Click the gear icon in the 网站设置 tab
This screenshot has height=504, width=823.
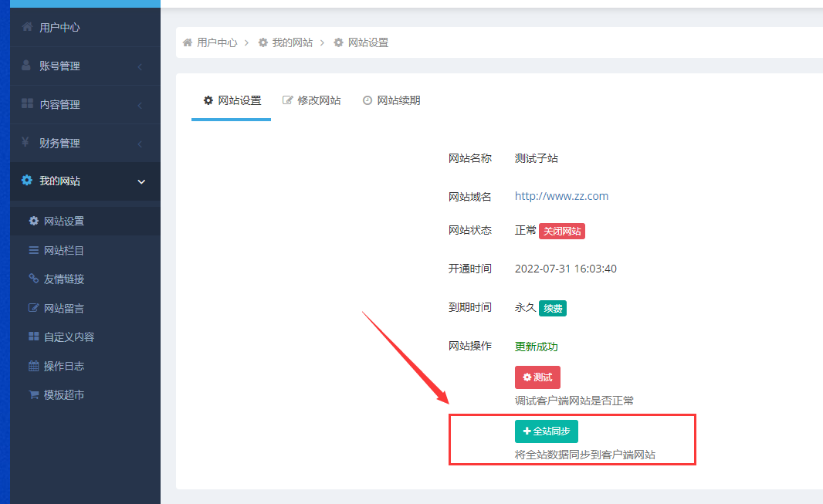click(208, 100)
